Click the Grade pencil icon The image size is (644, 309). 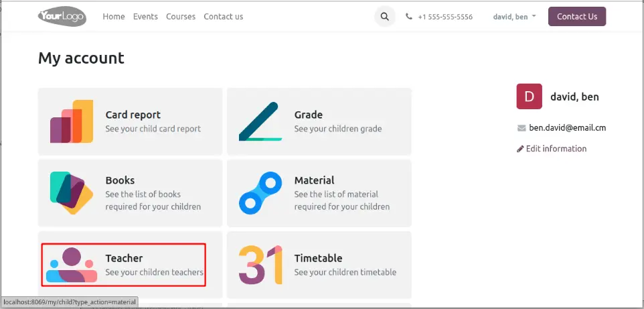(x=260, y=121)
